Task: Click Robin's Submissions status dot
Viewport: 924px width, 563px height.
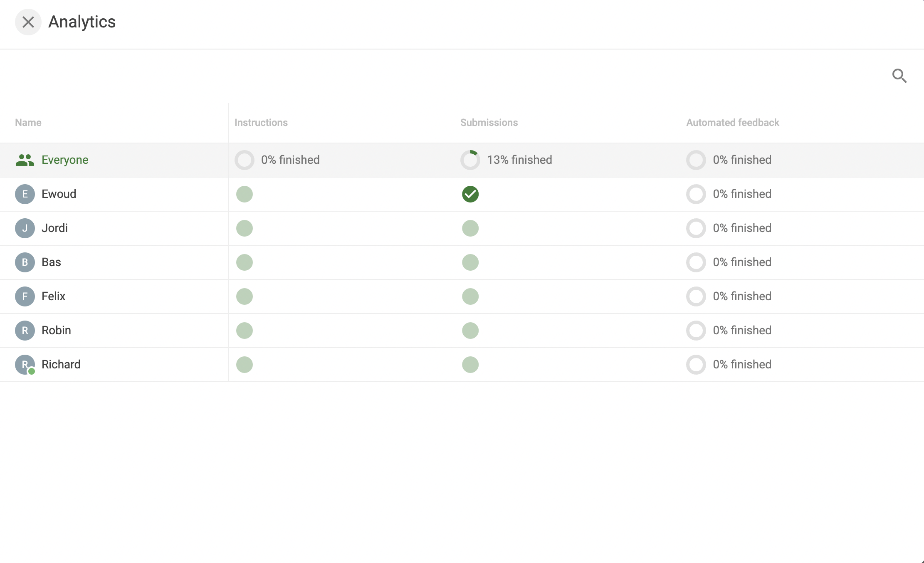Action: click(x=470, y=331)
